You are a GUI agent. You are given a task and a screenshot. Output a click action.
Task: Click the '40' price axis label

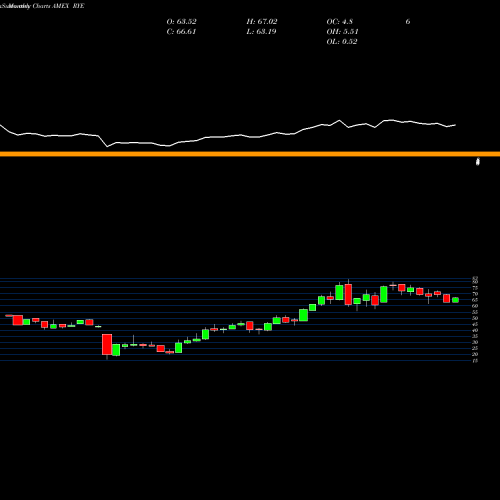[x=475, y=330]
